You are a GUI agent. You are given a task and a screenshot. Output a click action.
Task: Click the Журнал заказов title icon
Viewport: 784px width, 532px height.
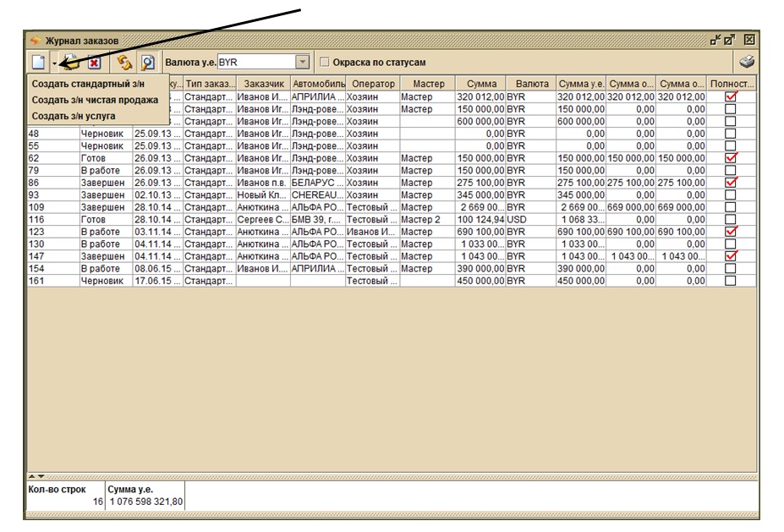click(x=36, y=41)
